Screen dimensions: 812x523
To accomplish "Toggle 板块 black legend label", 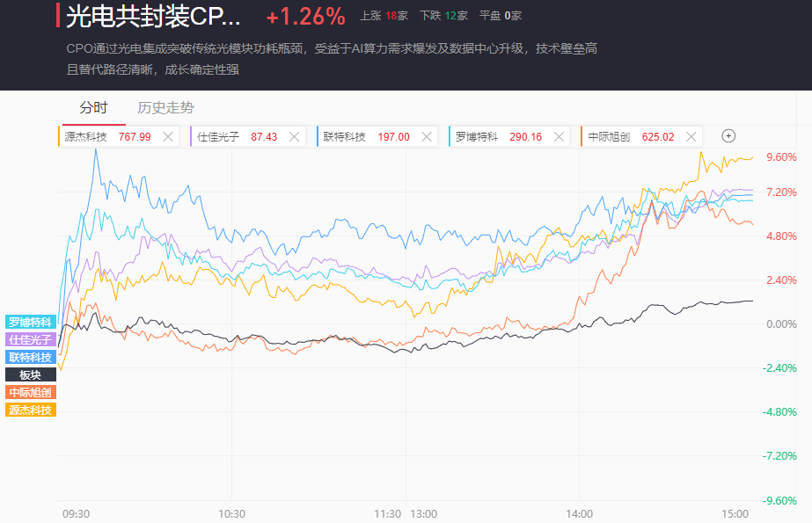I will click(x=31, y=374).
